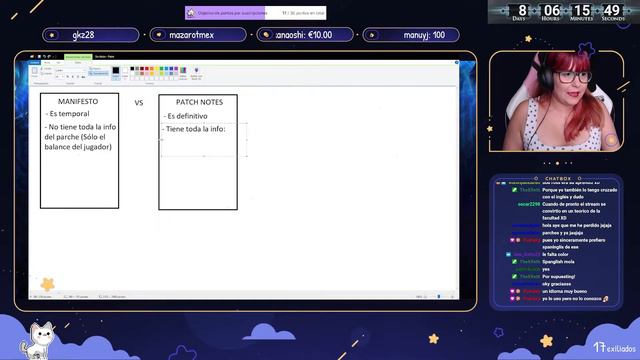
Task: Click the Cortar scissors option
Action: (47, 69)
